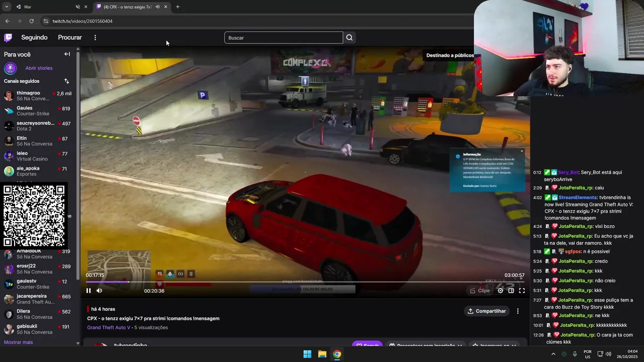Open the Twitch home logo
The height and width of the screenshot is (362, 644).
[8, 37]
